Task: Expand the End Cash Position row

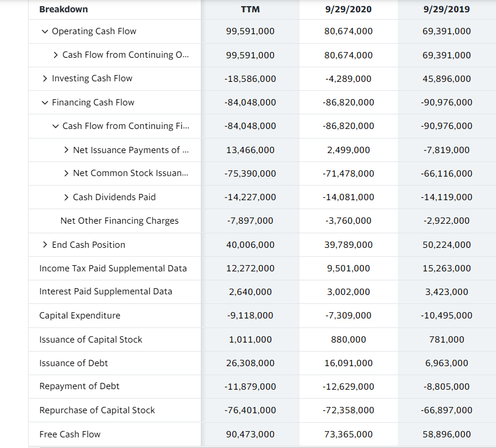Action: coord(44,244)
